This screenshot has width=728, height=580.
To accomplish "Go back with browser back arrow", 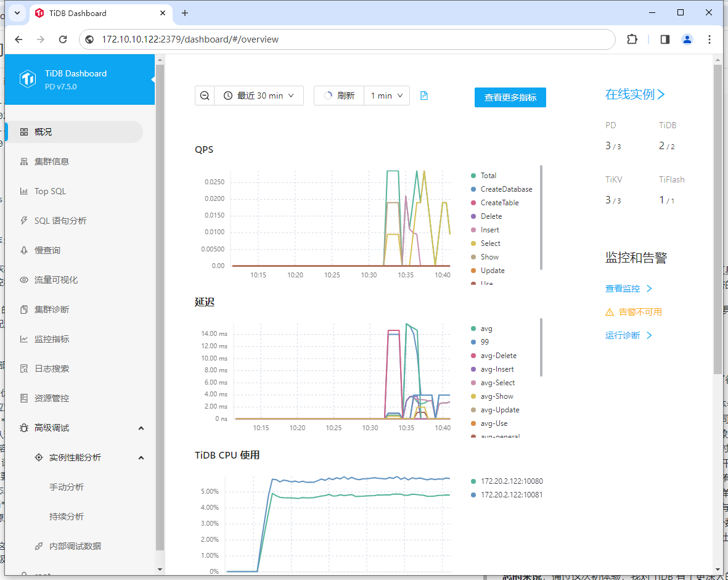I will tap(18, 39).
